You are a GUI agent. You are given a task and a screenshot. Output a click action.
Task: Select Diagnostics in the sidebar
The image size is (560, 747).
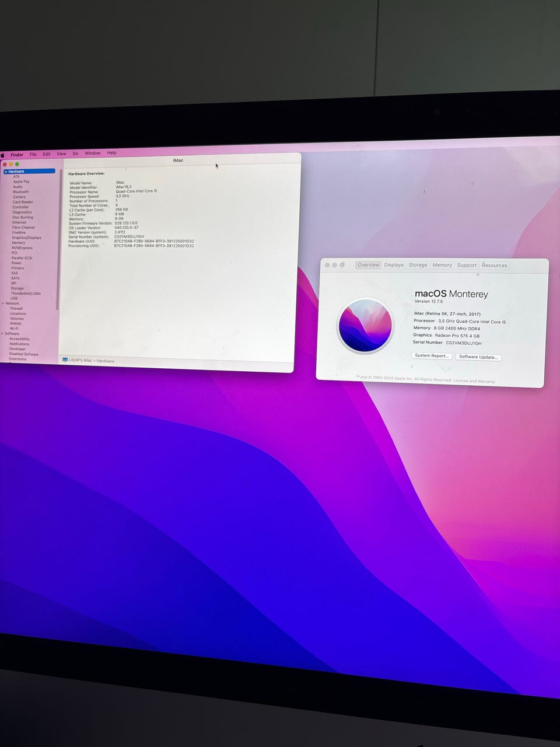tap(22, 212)
